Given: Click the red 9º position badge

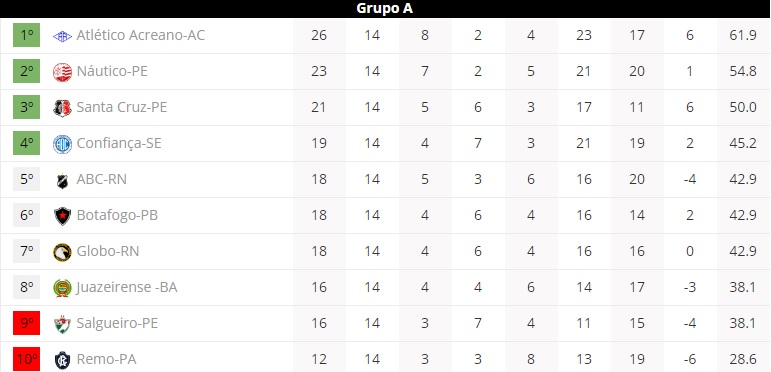Looking at the screenshot, I should 27,323.
